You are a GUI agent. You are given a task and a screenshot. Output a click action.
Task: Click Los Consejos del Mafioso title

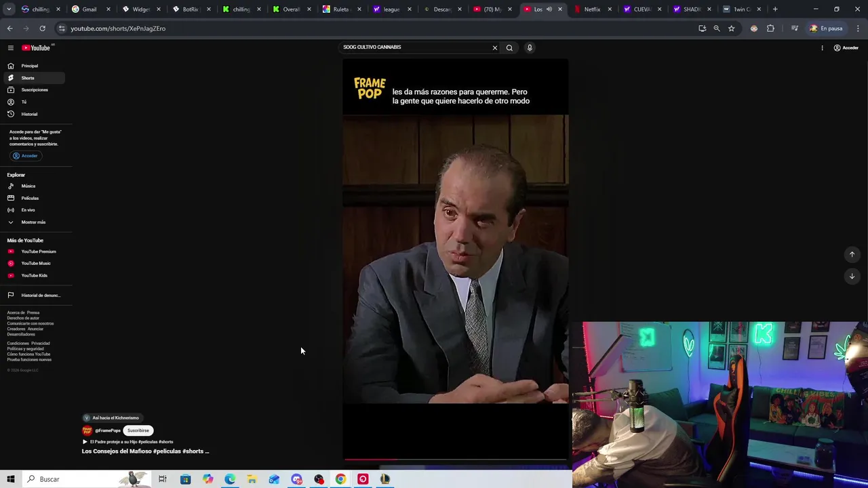[x=146, y=451]
